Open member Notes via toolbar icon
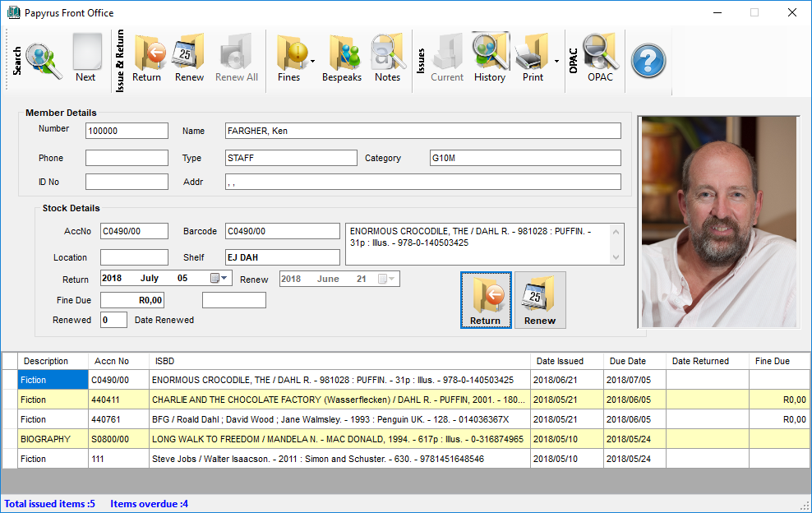812x513 pixels. coord(387,58)
